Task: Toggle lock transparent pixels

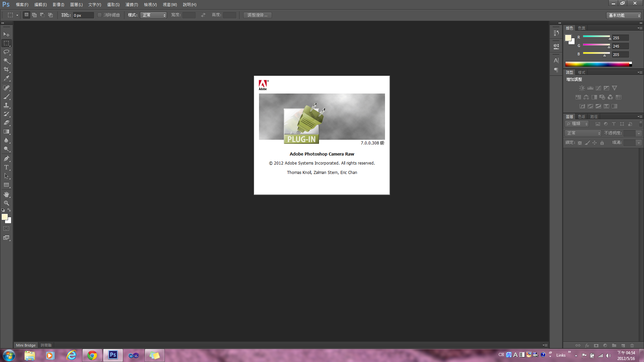Action: tap(580, 143)
